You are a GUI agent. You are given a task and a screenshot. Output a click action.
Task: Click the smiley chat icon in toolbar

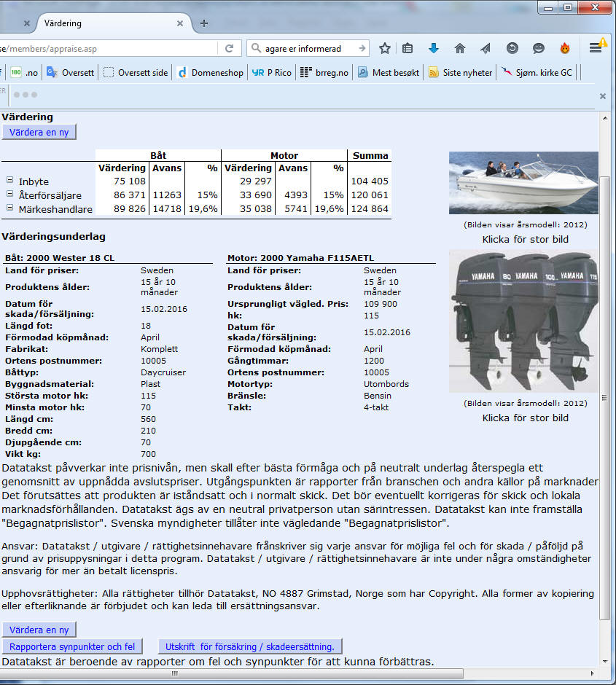coord(539,49)
